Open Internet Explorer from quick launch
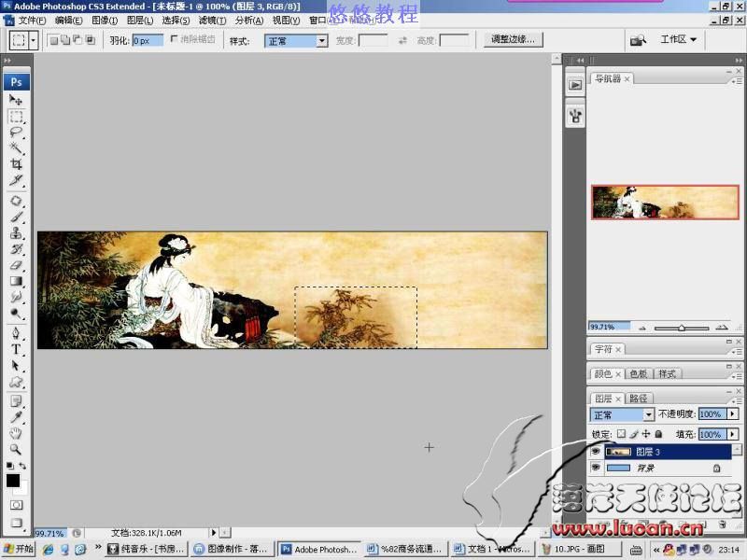Image resolution: width=747 pixels, height=560 pixels. coord(49,550)
